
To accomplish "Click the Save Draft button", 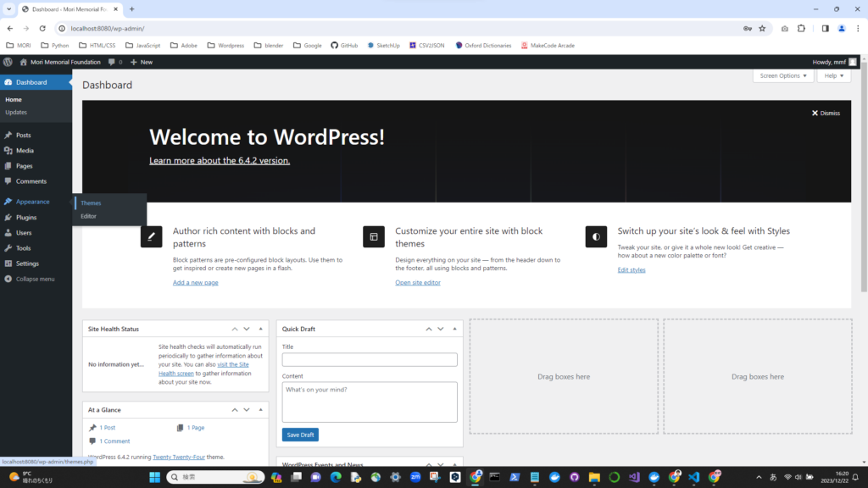I will (300, 435).
